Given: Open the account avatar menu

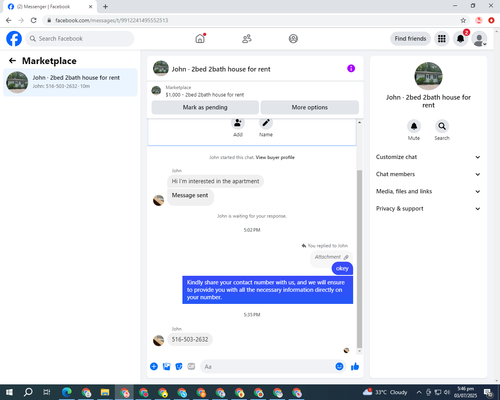Looking at the screenshot, I should pos(479,39).
